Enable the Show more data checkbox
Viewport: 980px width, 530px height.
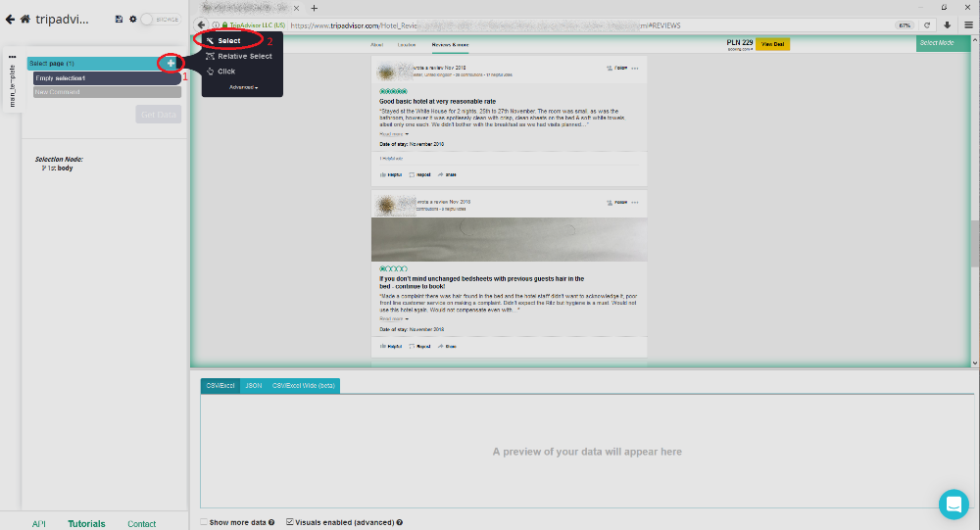[x=204, y=522]
